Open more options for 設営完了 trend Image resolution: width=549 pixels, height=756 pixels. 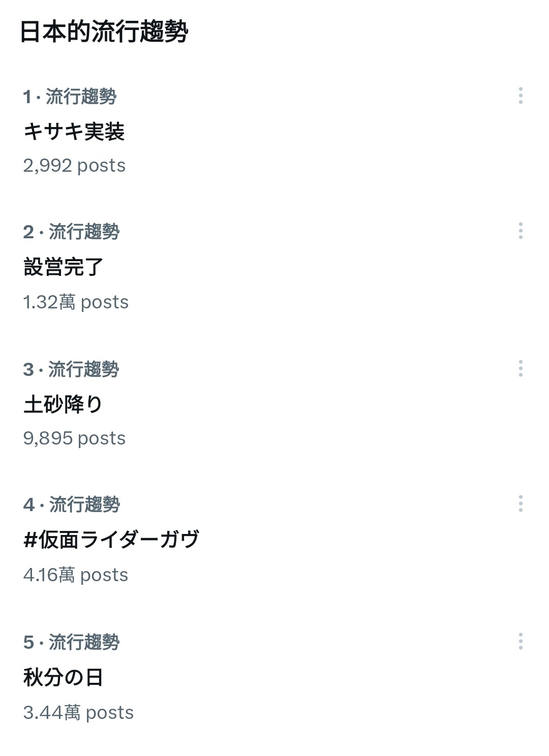tap(521, 231)
